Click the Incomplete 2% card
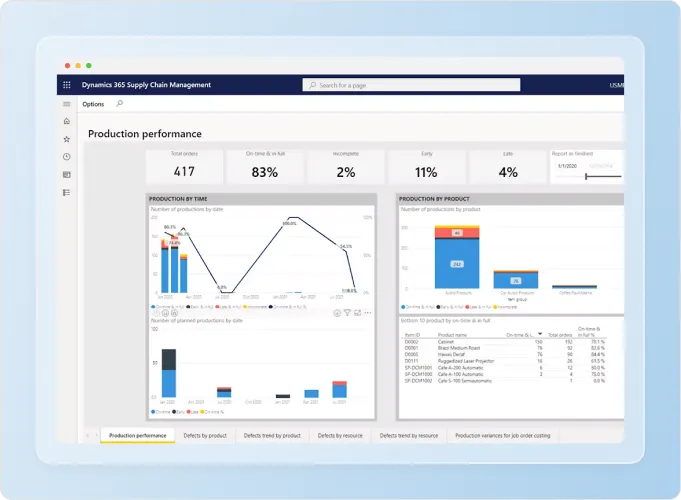 tap(346, 167)
